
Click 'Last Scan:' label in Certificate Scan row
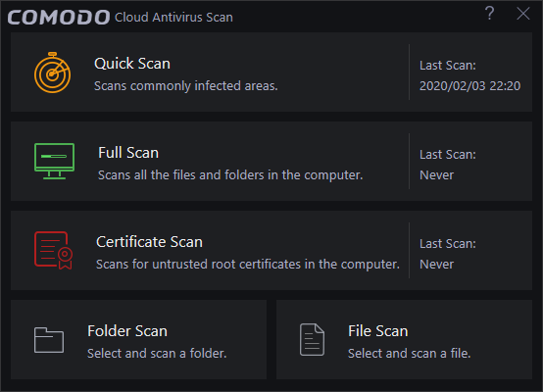(448, 244)
